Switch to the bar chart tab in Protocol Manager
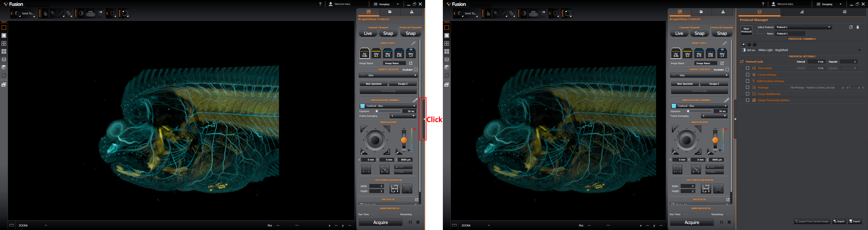 pyautogui.click(x=802, y=12)
